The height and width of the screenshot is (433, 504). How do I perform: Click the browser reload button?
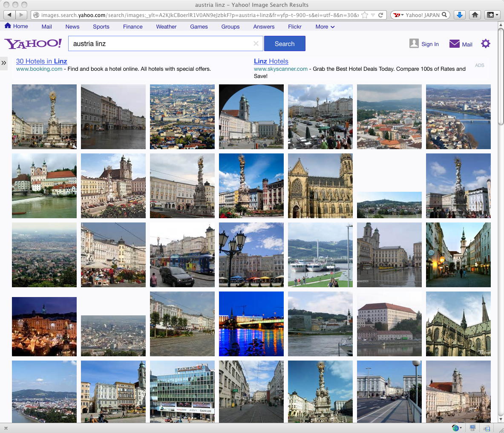tap(381, 15)
